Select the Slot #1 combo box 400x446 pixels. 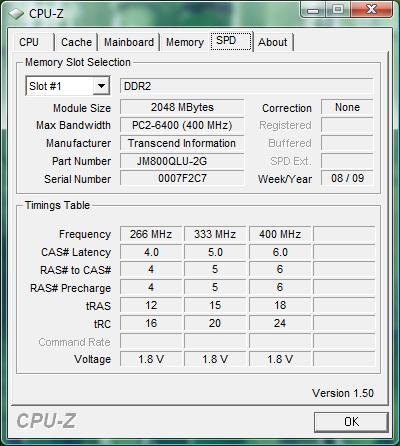point(68,86)
